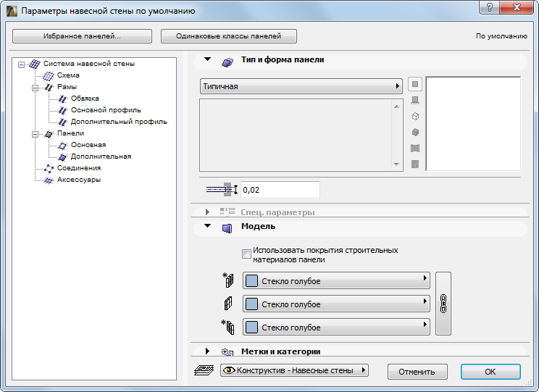Select Соединения tree item
Image resolution: width=539 pixels, height=392 pixels.
click(x=79, y=168)
